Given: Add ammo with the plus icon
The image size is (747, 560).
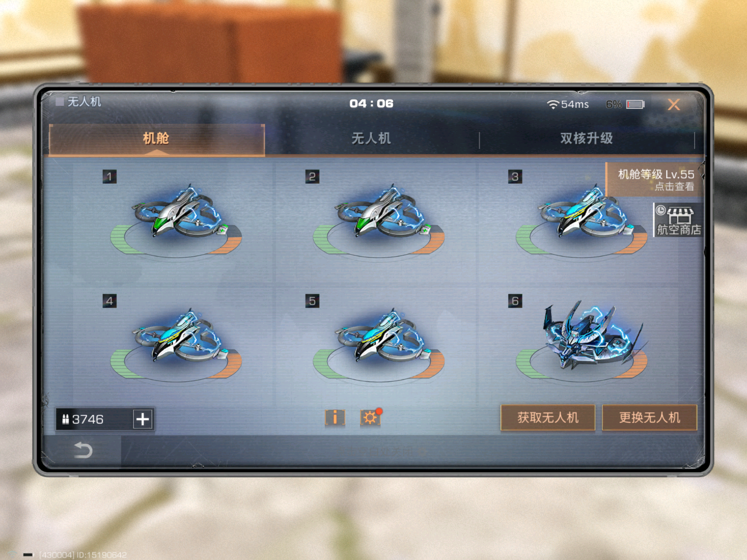Looking at the screenshot, I should pyautogui.click(x=143, y=419).
